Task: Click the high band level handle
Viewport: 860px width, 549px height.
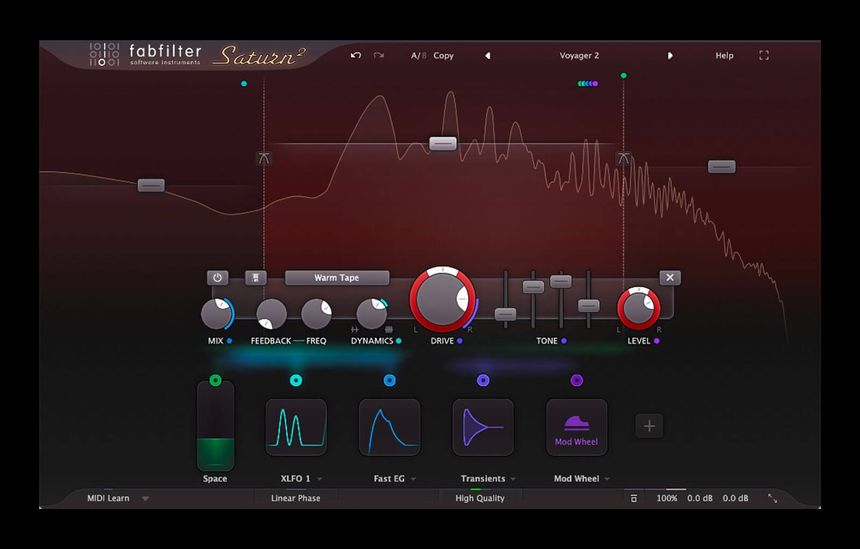Action: pyautogui.click(x=722, y=166)
